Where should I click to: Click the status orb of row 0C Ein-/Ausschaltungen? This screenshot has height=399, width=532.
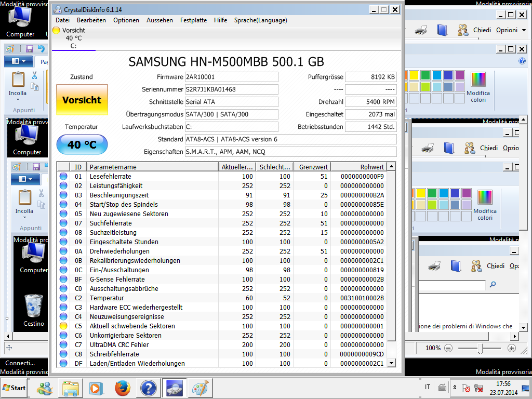63,270
